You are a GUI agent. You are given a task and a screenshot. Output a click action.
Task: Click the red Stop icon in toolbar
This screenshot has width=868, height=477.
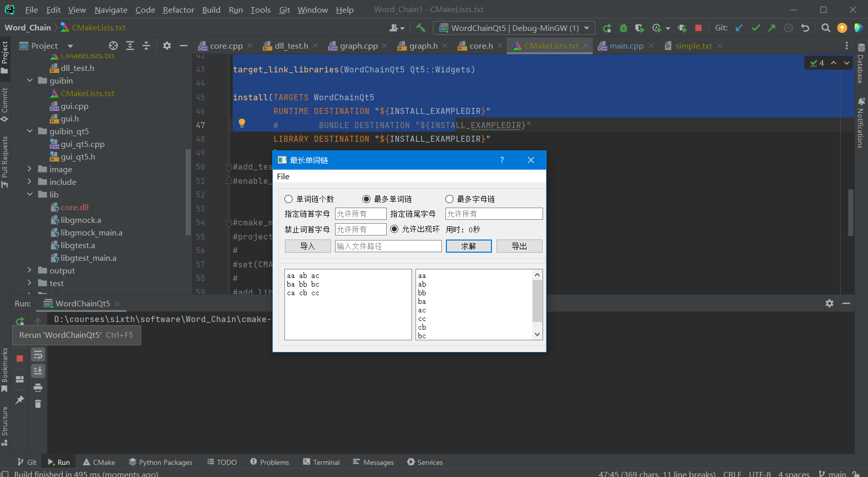[698, 28]
